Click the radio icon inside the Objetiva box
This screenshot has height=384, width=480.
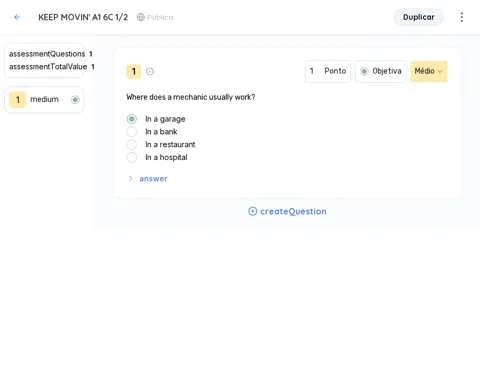point(364,71)
